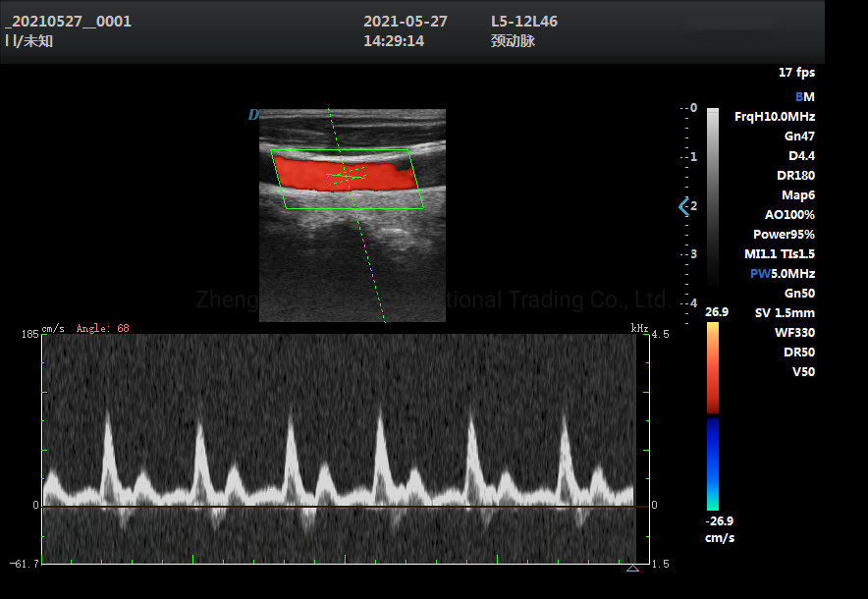Viewport: 868px width, 599px height.
Task: Select the V50 parameter
Action: [x=803, y=372]
